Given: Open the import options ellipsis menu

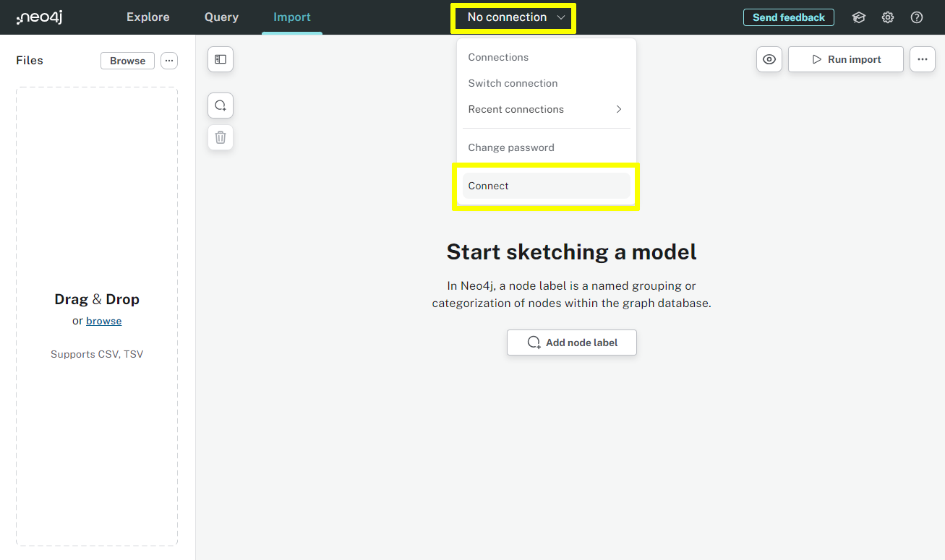Looking at the screenshot, I should [x=922, y=59].
